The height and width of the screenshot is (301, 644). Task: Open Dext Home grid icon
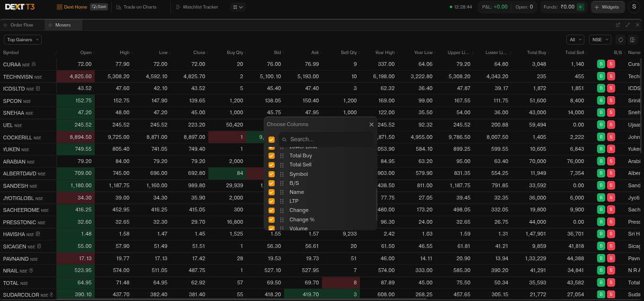pyautogui.click(x=59, y=7)
